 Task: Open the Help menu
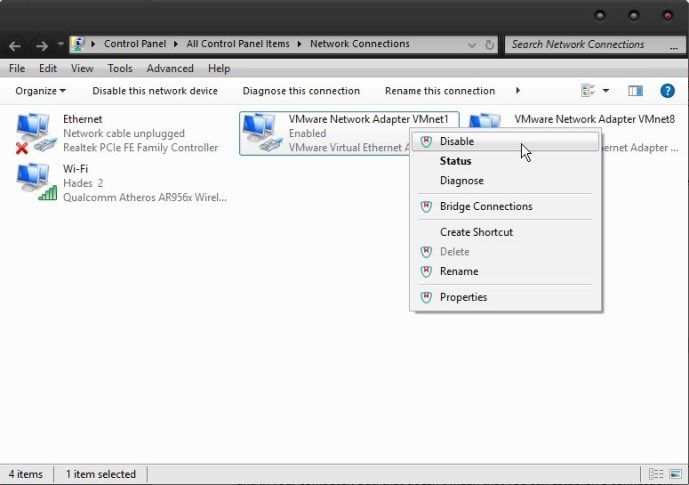[219, 69]
